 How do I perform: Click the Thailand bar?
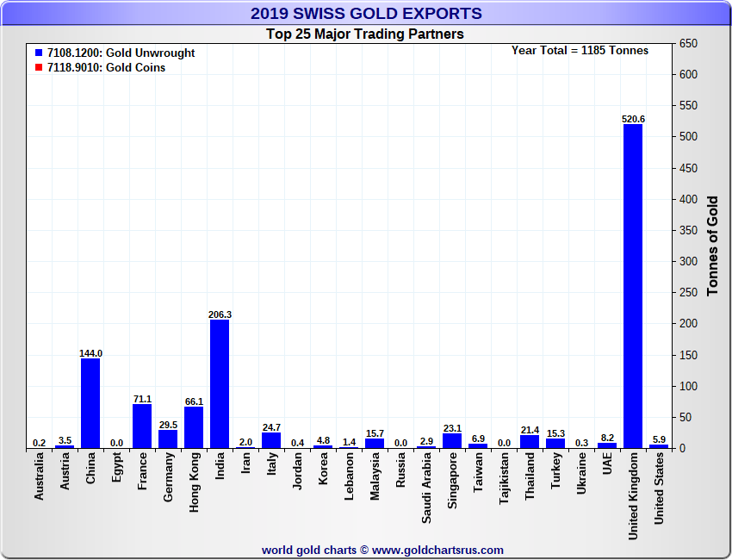pyautogui.click(x=530, y=442)
